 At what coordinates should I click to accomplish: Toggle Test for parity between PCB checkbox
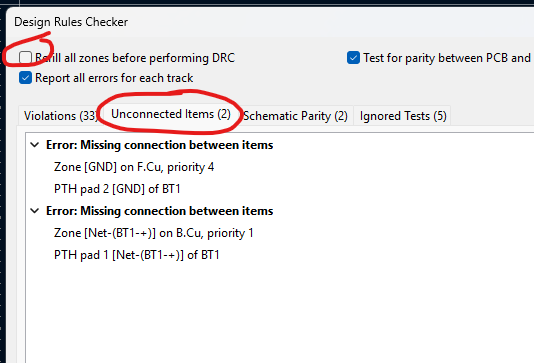354,58
